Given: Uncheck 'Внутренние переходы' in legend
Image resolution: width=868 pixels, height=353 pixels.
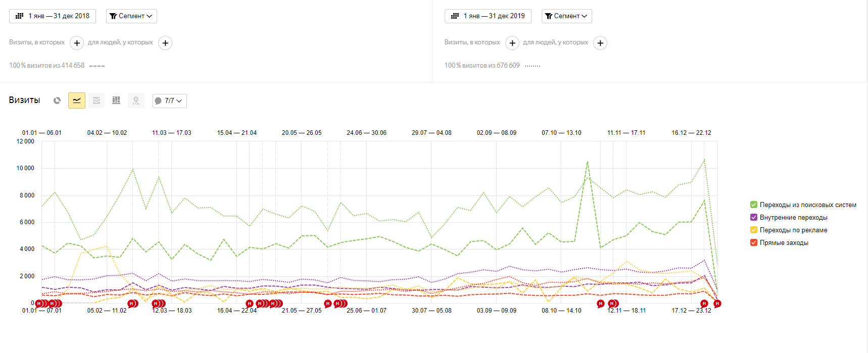Looking at the screenshot, I should 754,218.
